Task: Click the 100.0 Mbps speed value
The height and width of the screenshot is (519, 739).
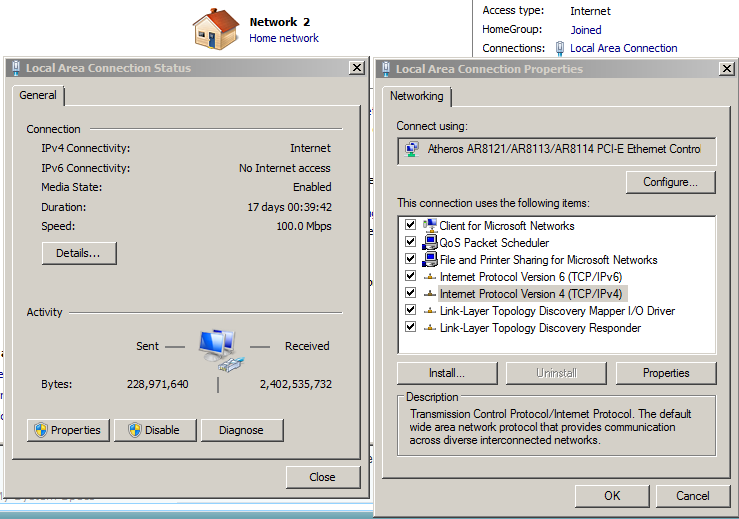Action: (x=304, y=226)
